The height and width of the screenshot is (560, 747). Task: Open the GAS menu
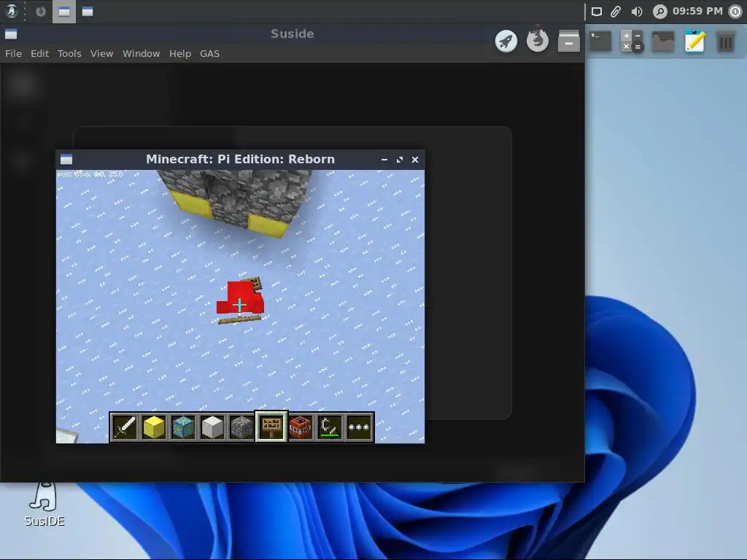pos(209,53)
